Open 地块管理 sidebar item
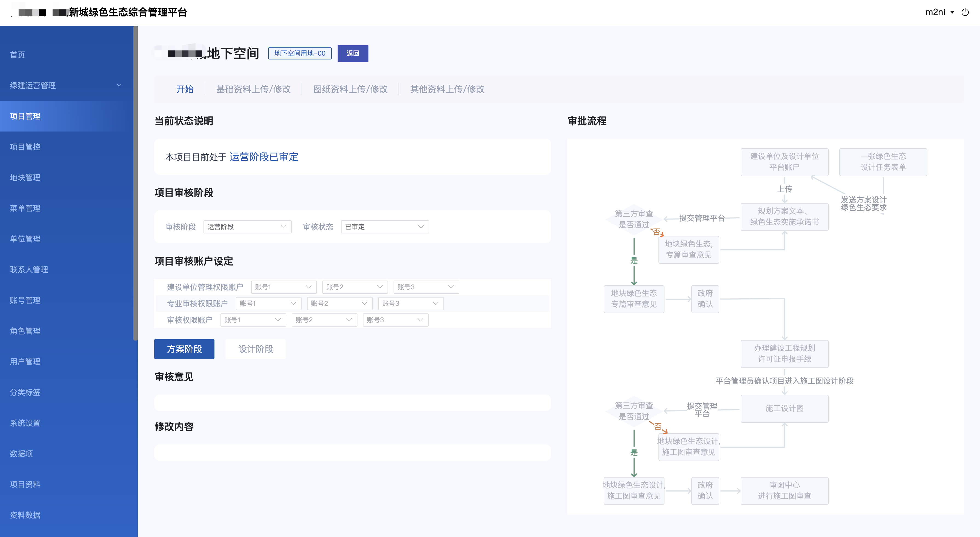This screenshot has height=537, width=980. click(67, 178)
